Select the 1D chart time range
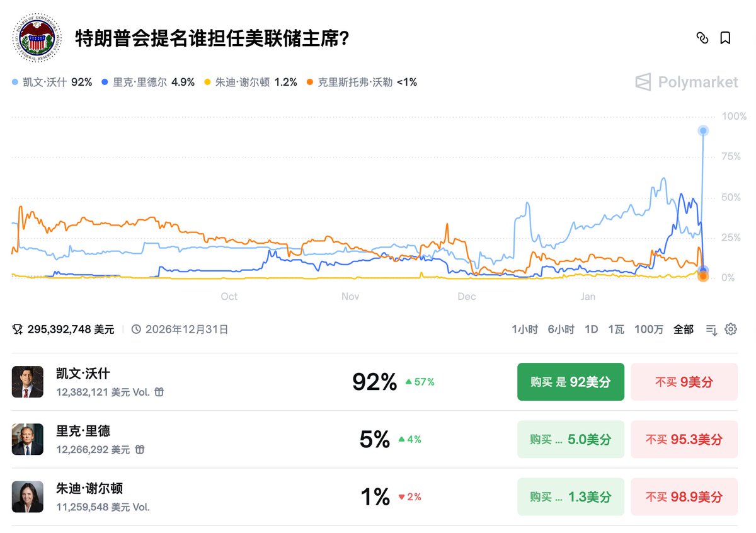 (591, 329)
